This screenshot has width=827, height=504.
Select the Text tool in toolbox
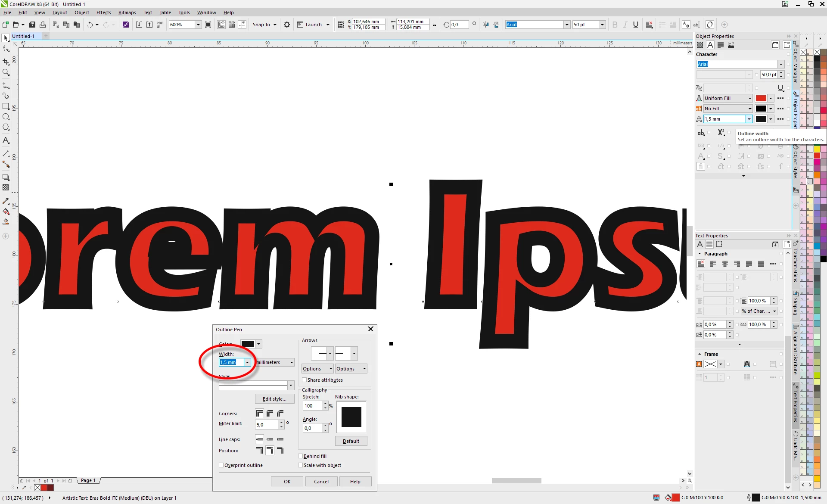click(6, 140)
